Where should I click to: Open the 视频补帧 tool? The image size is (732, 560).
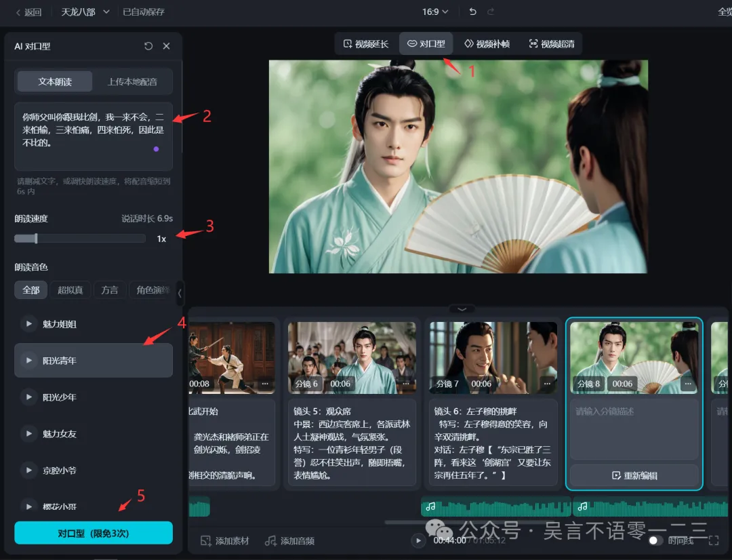[x=487, y=44]
